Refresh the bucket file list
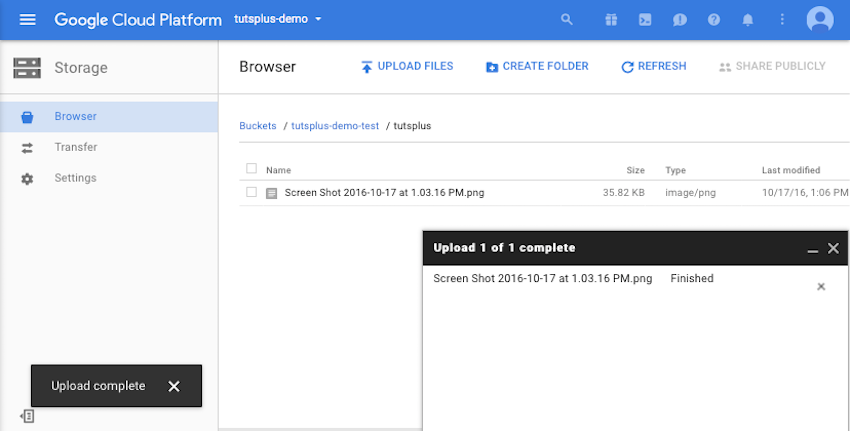850x431 pixels. (654, 67)
